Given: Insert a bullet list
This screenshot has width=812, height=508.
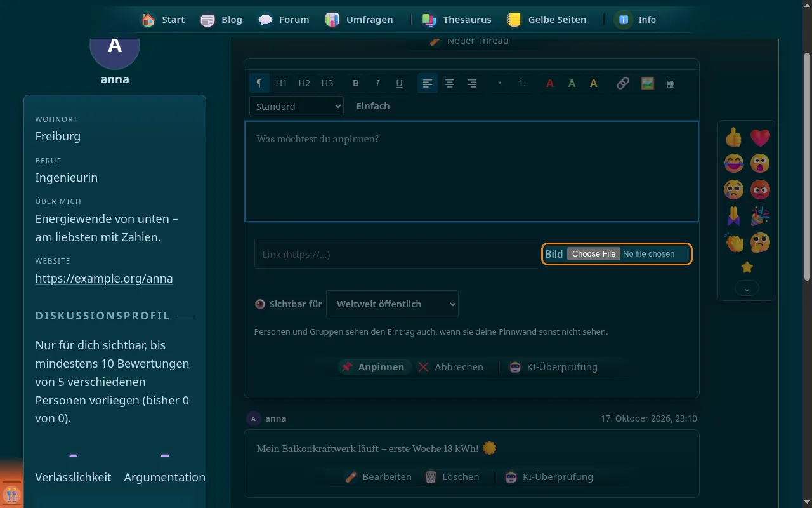Looking at the screenshot, I should click(501, 83).
